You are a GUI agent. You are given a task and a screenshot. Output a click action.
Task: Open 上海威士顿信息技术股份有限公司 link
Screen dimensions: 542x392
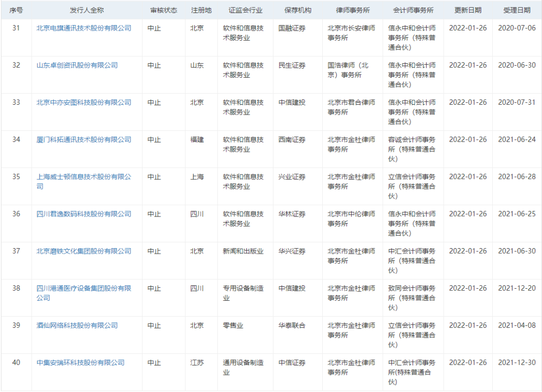tap(84, 181)
